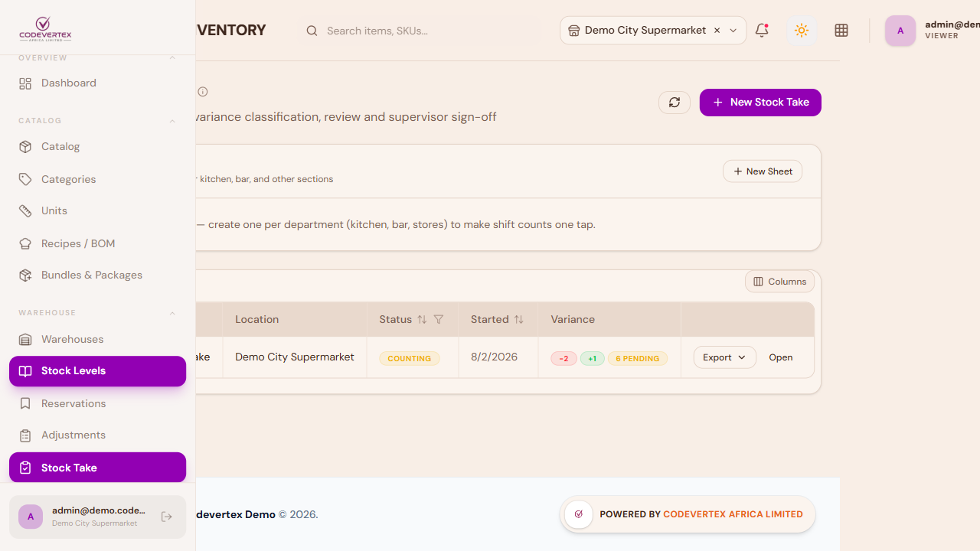980x551 pixels.
Task: Click the log out icon in sidebar footer
Action: (167, 517)
